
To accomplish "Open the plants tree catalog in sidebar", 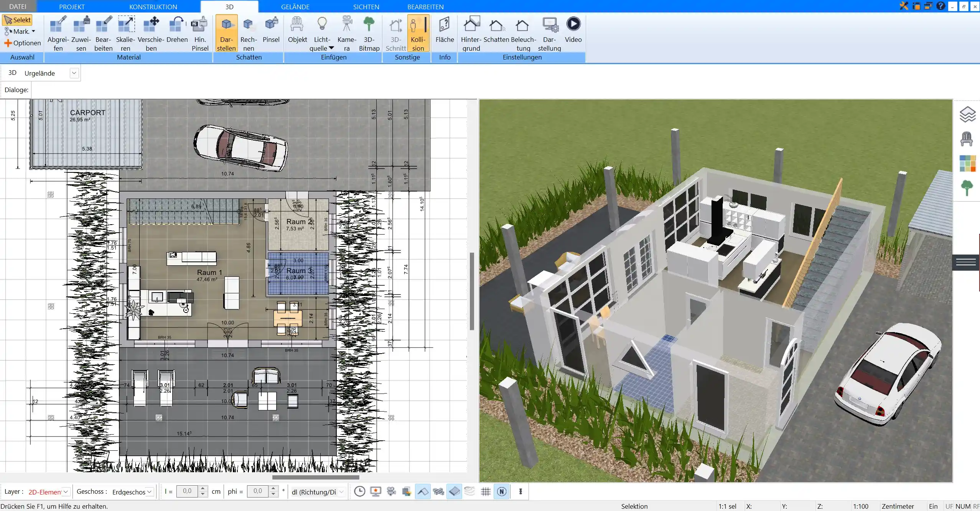I will [967, 188].
